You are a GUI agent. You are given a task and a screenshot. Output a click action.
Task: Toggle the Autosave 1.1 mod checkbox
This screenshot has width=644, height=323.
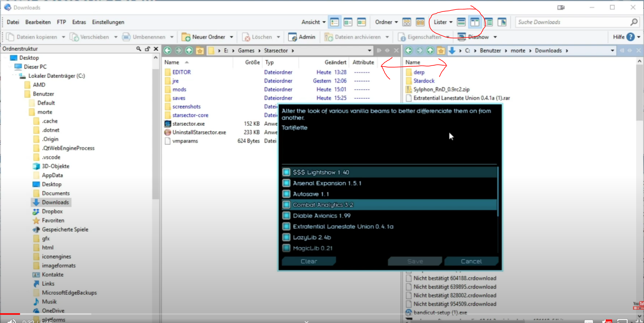[286, 194]
